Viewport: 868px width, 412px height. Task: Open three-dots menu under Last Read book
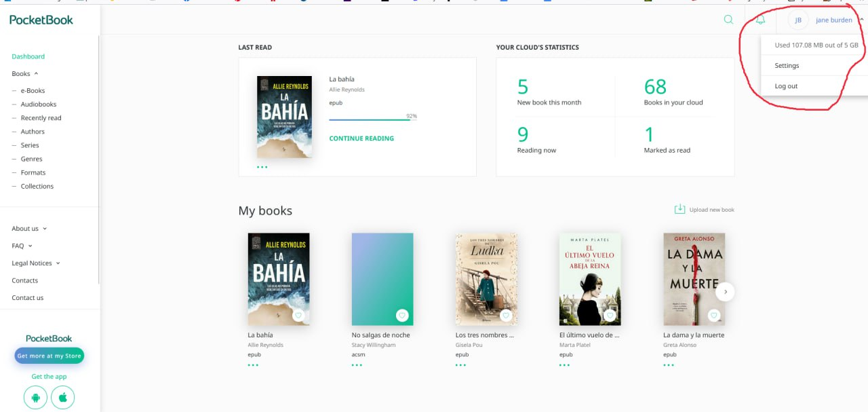[x=262, y=167]
